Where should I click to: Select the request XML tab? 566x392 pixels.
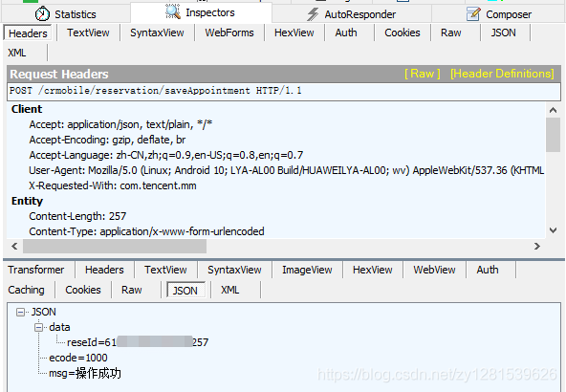[17, 53]
